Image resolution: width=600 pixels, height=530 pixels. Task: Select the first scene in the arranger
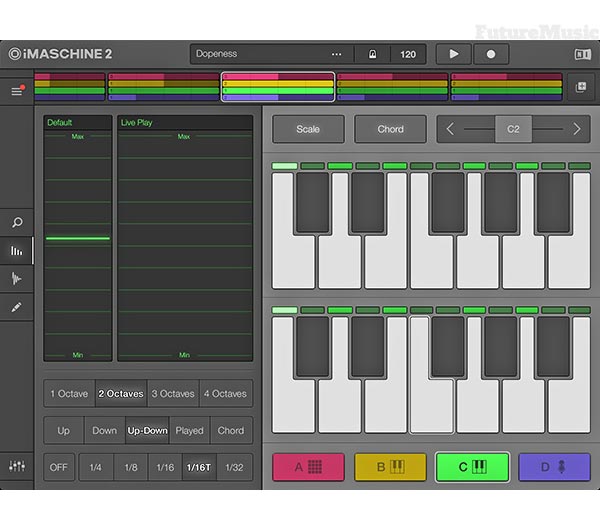(70, 87)
